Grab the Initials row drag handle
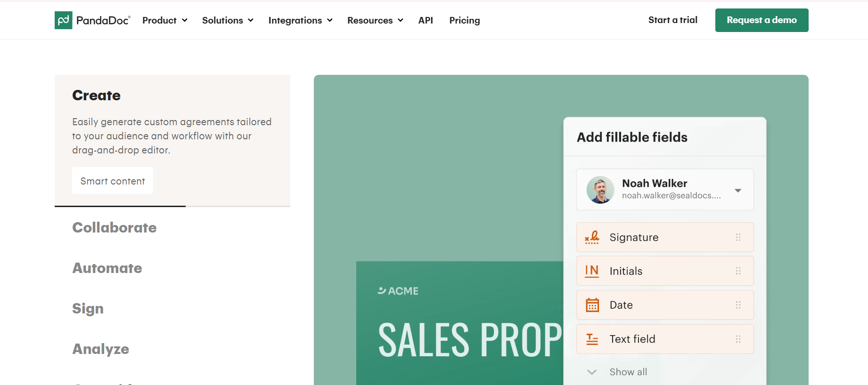 (x=738, y=271)
